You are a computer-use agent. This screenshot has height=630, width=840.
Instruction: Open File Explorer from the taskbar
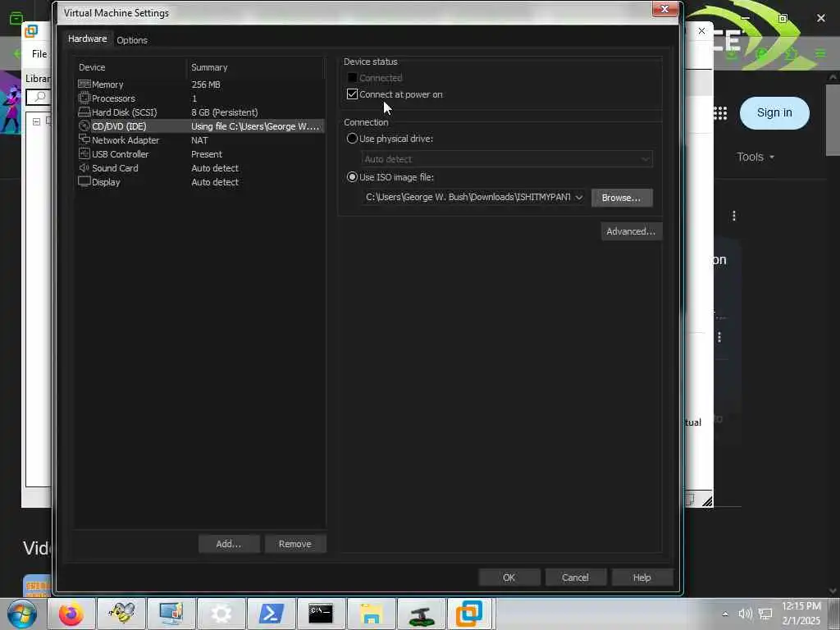point(371,614)
